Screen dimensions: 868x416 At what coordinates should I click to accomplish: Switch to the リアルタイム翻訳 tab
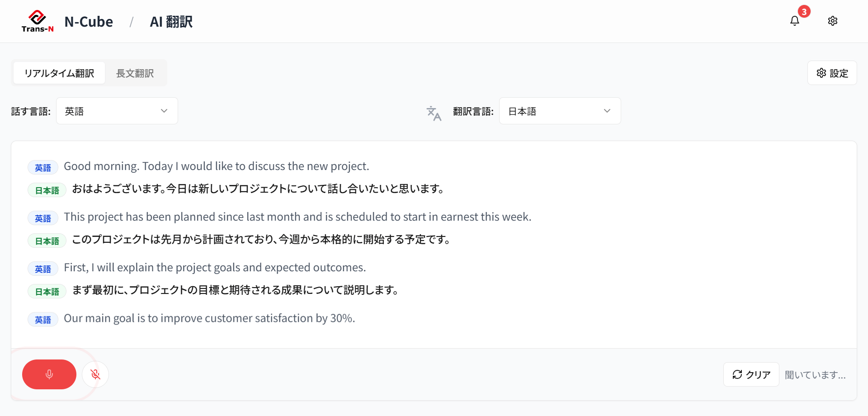coord(59,73)
